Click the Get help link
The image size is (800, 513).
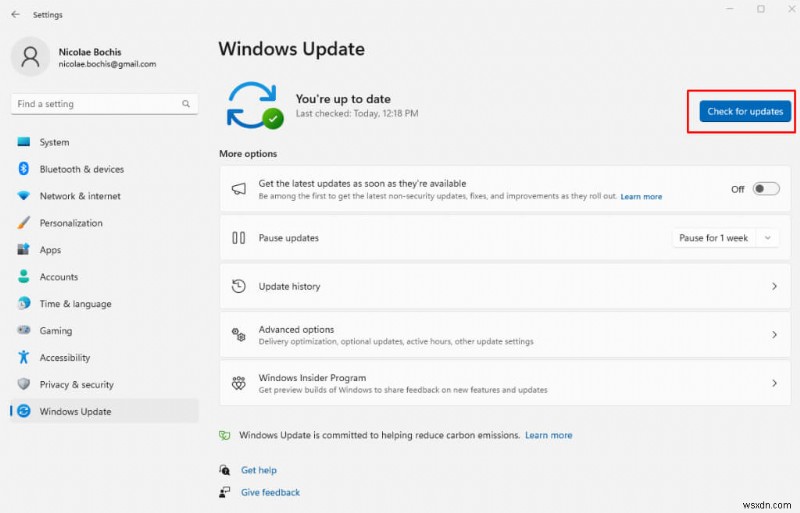point(259,470)
